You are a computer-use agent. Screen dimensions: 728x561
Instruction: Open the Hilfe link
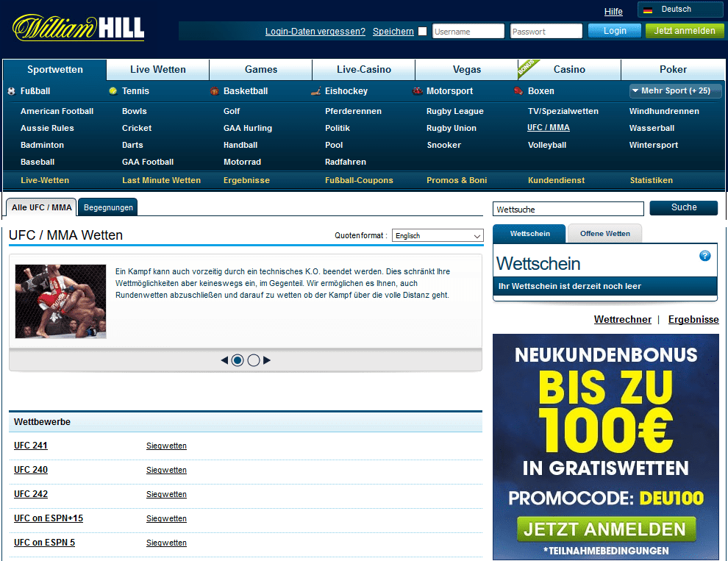click(613, 12)
